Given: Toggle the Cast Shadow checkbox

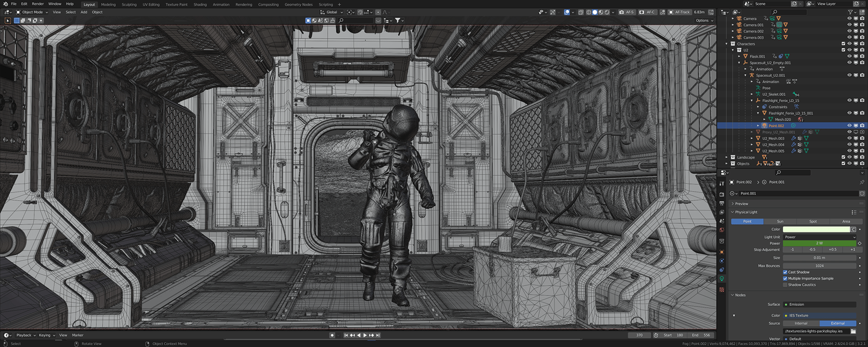Looking at the screenshot, I should tap(785, 272).
